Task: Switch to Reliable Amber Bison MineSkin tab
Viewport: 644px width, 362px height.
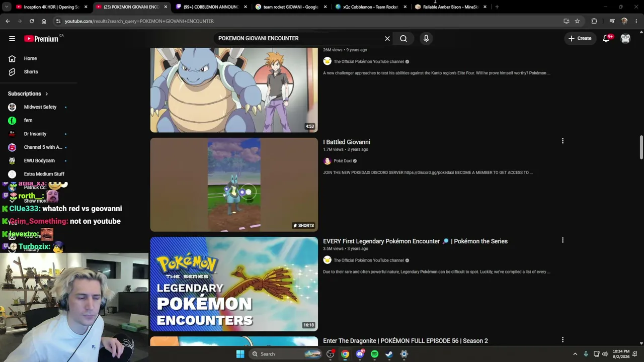Action: 450,7
